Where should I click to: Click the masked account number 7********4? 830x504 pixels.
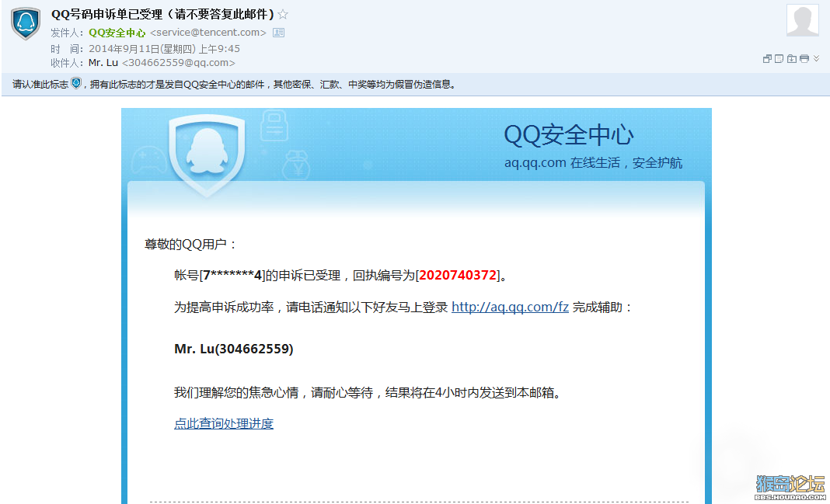pos(233,276)
